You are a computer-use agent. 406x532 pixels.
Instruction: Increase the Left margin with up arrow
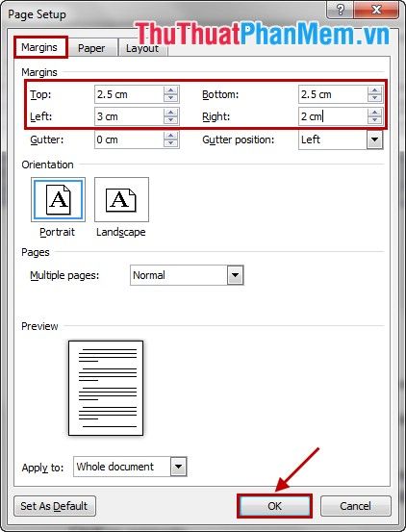(x=170, y=113)
